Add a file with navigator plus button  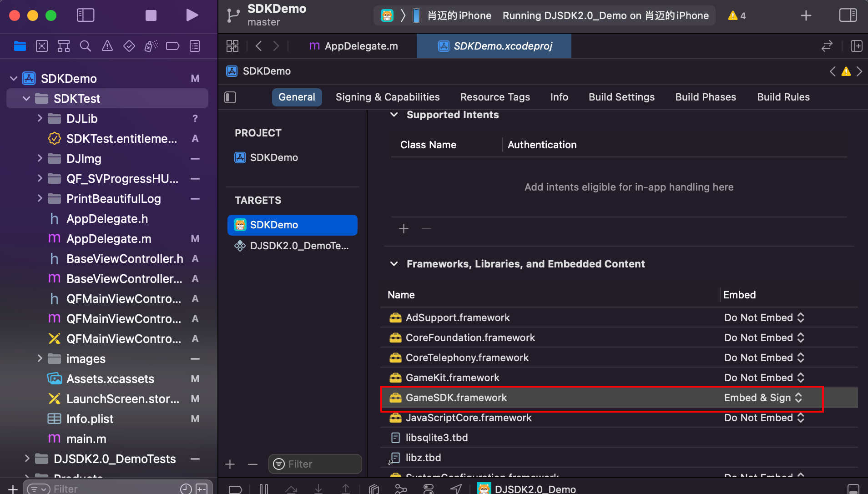pyautogui.click(x=13, y=489)
